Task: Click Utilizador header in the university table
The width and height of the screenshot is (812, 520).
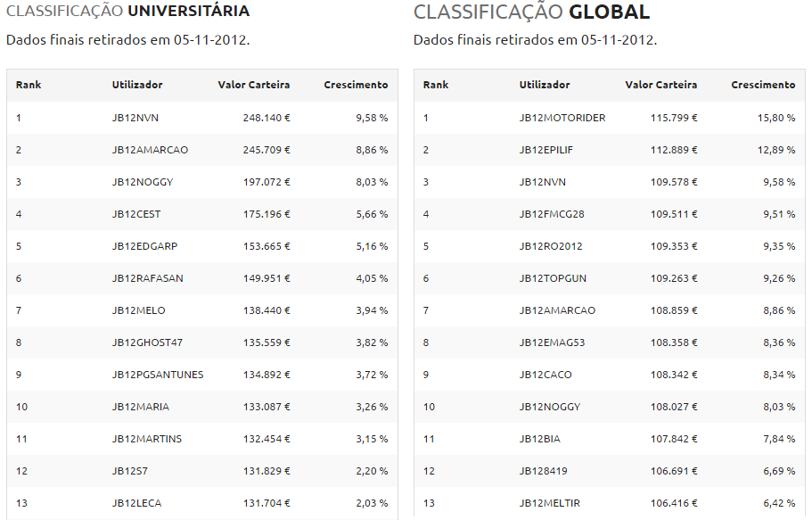Action: (x=137, y=86)
